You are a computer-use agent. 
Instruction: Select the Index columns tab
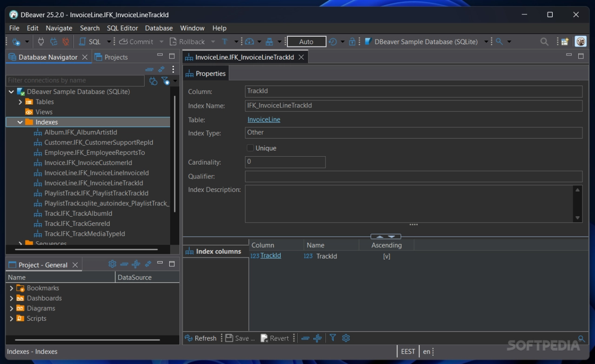[x=216, y=251]
